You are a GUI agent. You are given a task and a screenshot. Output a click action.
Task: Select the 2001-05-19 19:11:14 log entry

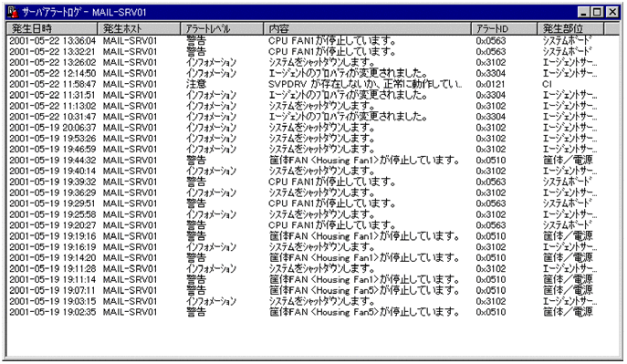pos(312,279)
